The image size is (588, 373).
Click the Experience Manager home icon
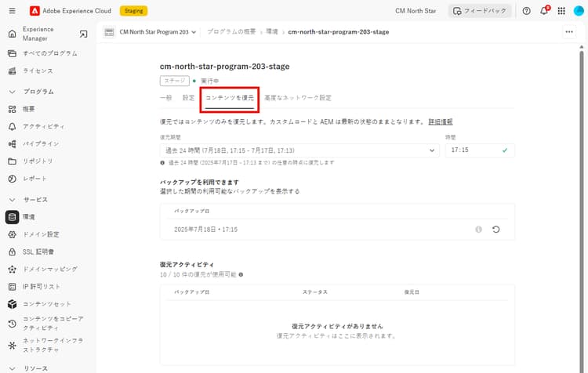(12, 34)
